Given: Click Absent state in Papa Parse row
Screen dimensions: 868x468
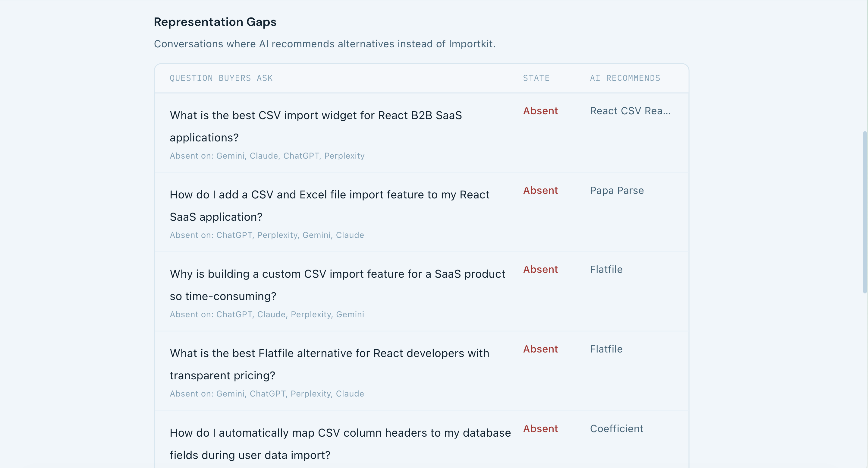Looking at the screenshot, I should pos(540,191).
